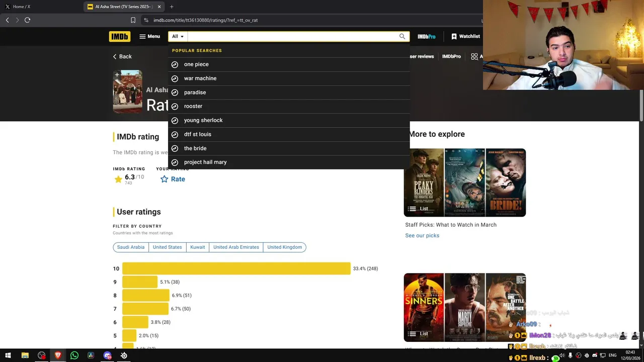644x362 pixels.
Task: Expand the All search category dropdown
Action: pos(178,36)
